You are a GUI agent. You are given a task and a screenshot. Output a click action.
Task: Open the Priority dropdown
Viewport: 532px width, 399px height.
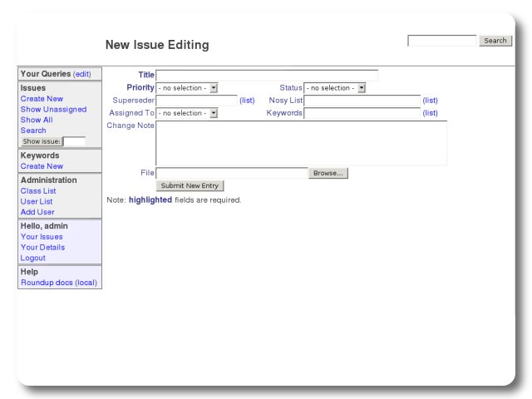pyautogui.click(x=187, y=87)
